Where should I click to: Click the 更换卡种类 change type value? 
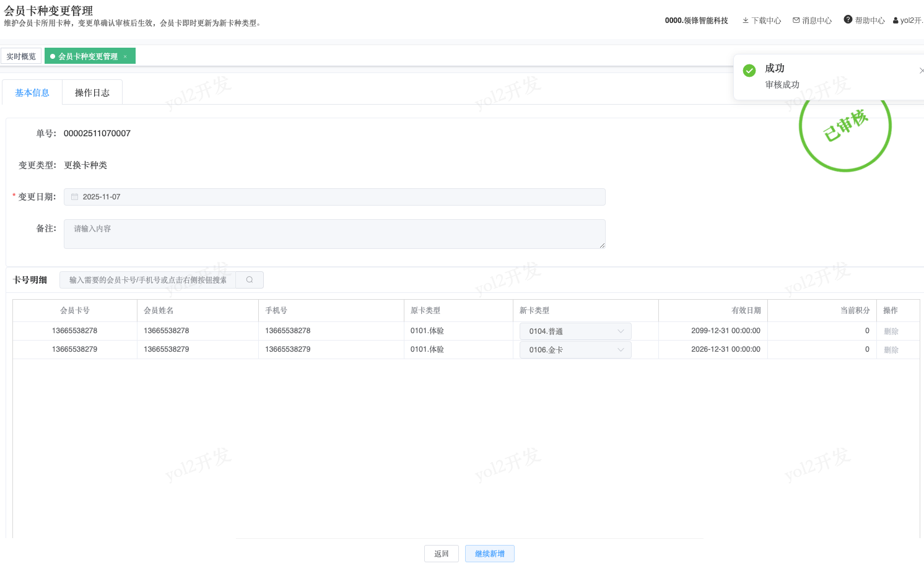point(85,165)
